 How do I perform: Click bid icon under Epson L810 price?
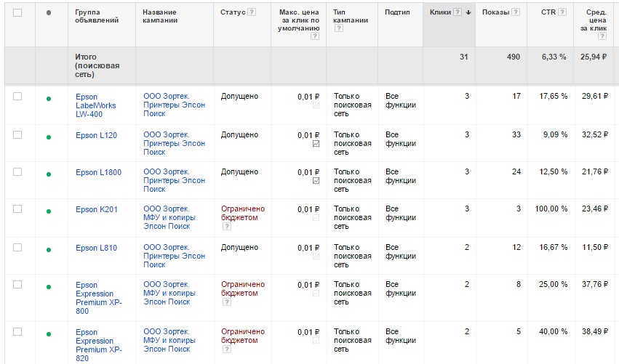pos(316,256)
